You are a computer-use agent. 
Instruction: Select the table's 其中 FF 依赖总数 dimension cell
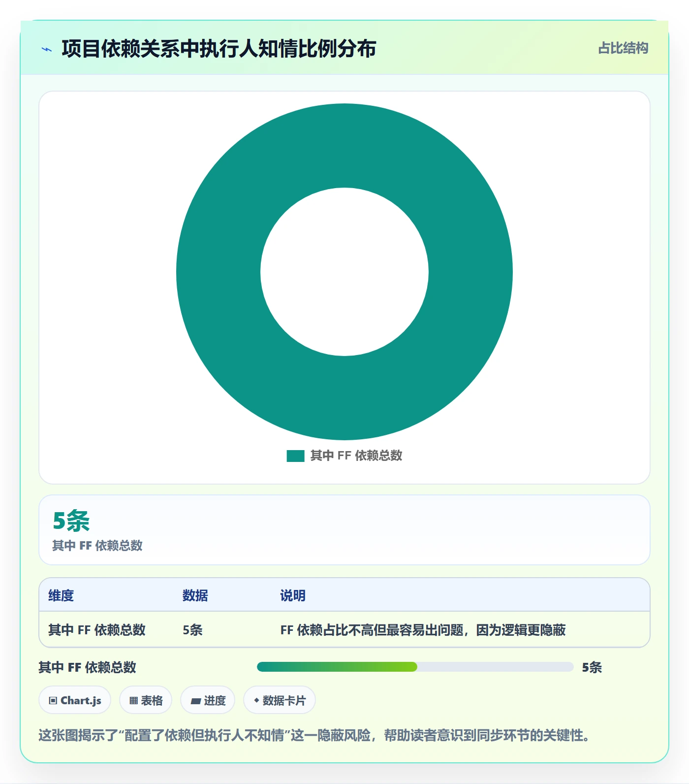(97, 630)
